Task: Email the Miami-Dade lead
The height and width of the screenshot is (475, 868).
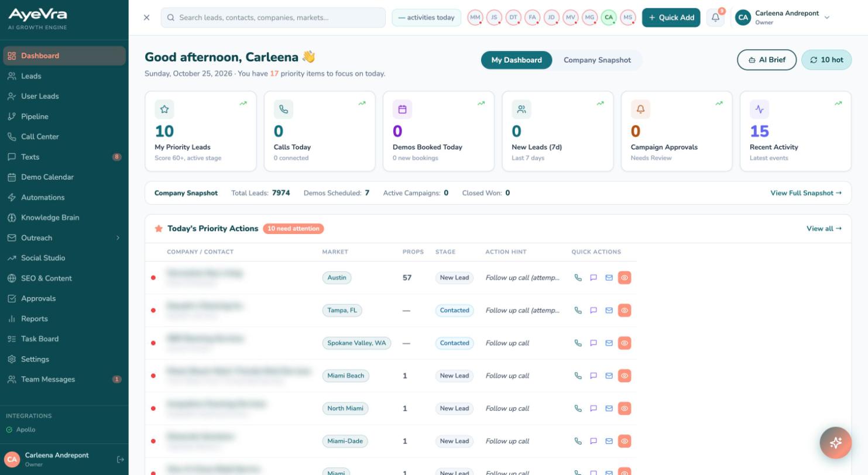Action: click(x=609, y=442)
